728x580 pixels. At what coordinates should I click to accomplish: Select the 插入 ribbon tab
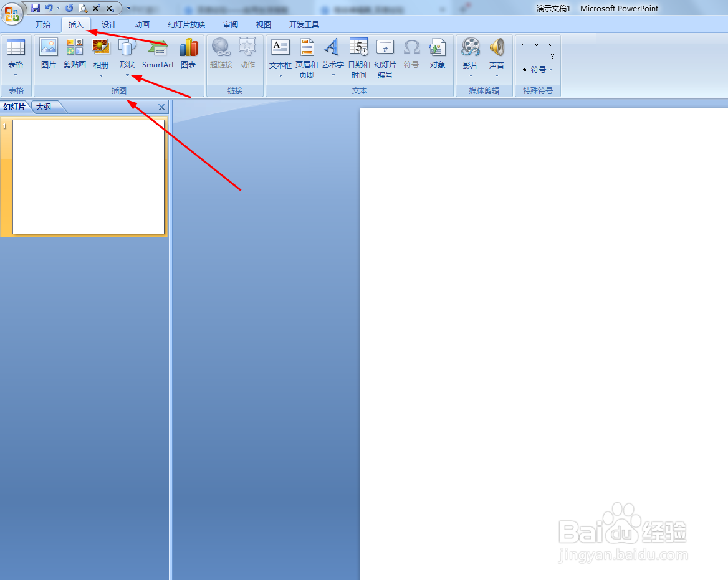click(x=75, y=24)
